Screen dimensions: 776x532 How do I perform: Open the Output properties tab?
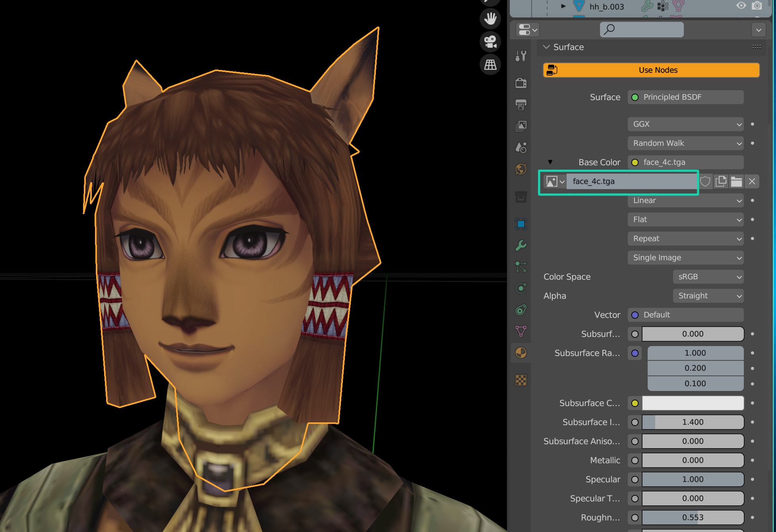pyautogui.click(x=521, y=104)
